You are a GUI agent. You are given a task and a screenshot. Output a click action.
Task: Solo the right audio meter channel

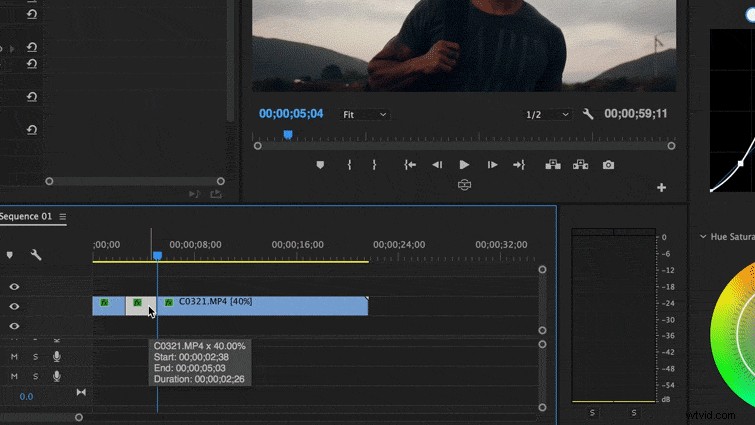[x=634, y=412]
